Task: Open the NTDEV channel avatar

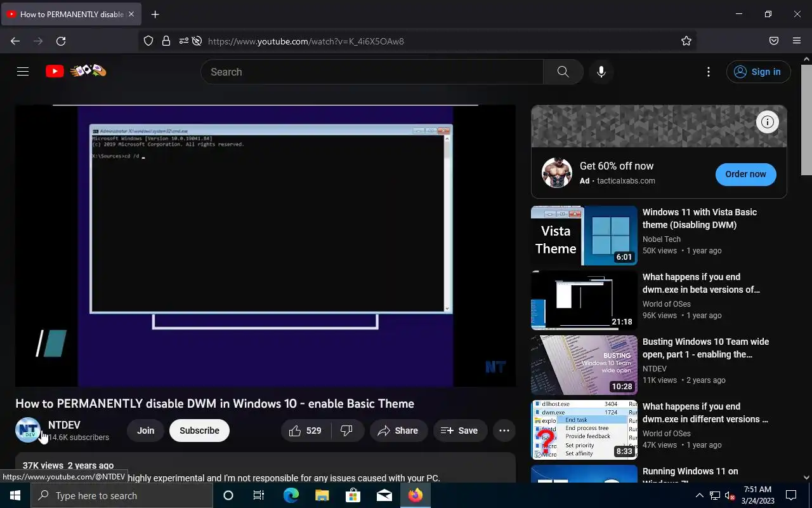Action: (28, 430)
